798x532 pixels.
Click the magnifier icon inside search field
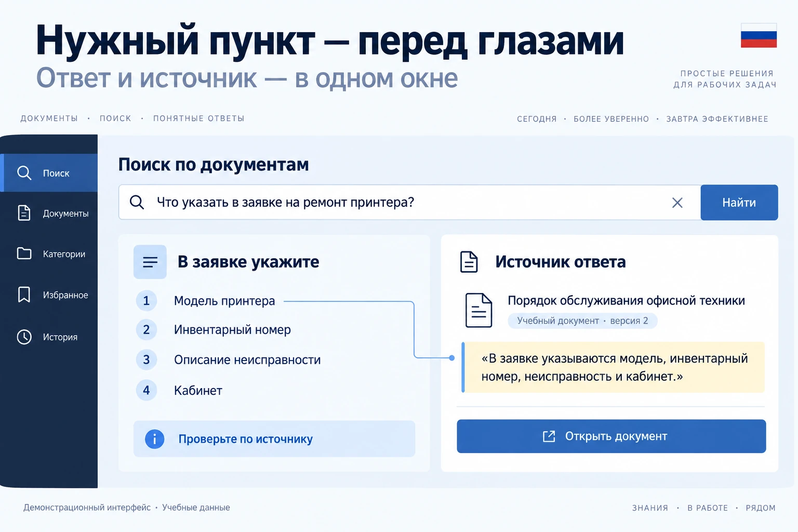[137, 202]
